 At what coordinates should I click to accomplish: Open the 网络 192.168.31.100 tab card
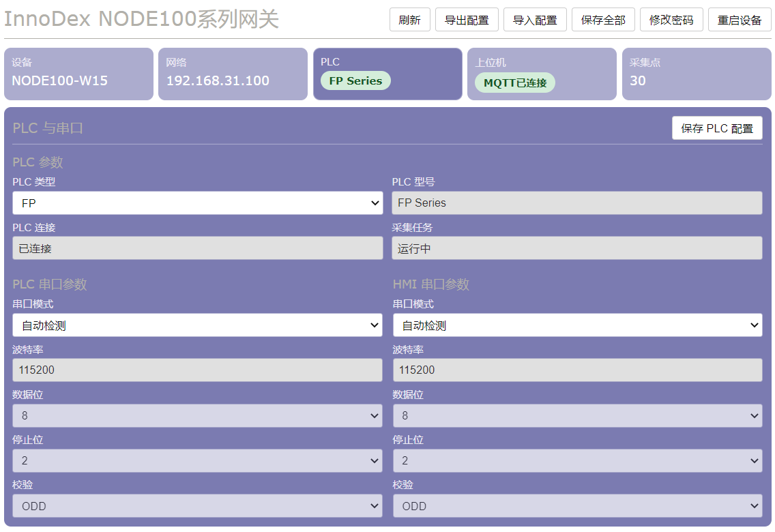click(233, 74)
